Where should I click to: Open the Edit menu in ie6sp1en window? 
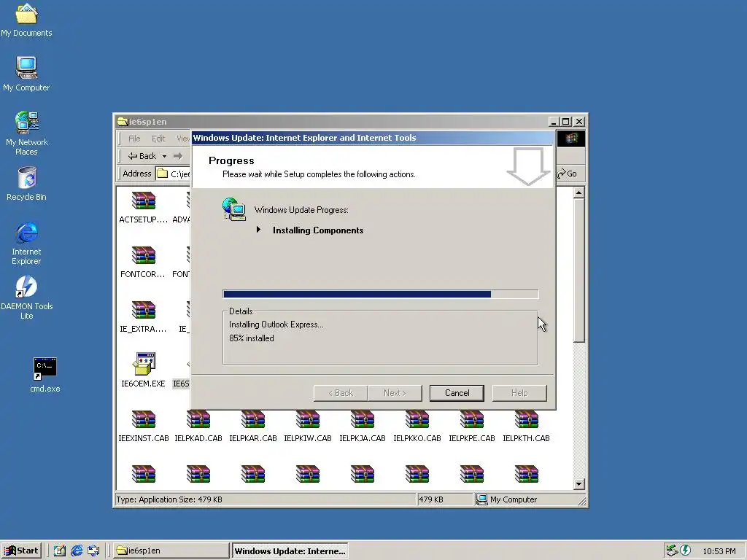tap(158, 139)
